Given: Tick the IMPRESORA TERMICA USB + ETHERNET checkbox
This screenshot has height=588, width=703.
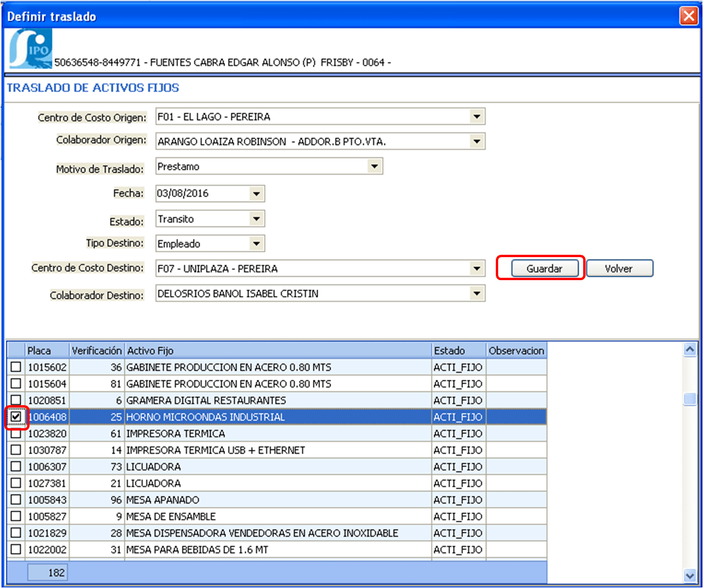Looking at the screenshot, I should coord(16,450).
